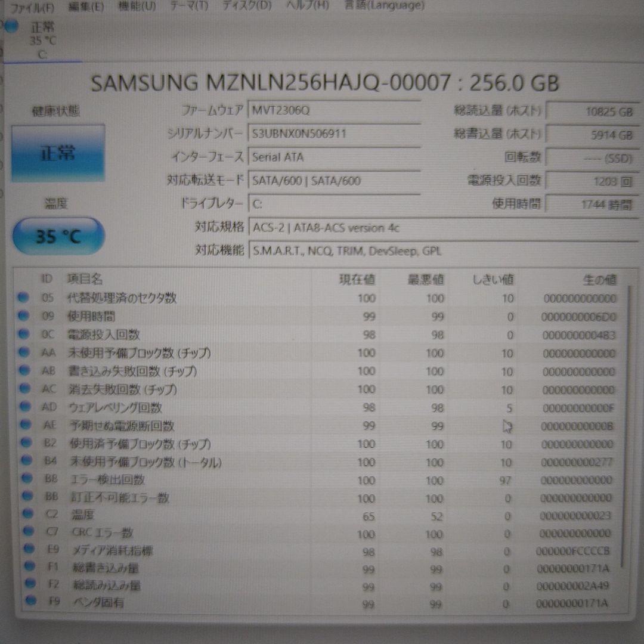Click the SMART attribute list vertical scrollbar

627,427
